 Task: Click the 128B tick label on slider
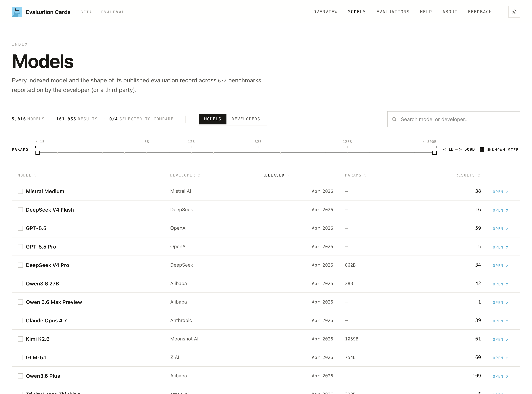(x=347, y=142)
